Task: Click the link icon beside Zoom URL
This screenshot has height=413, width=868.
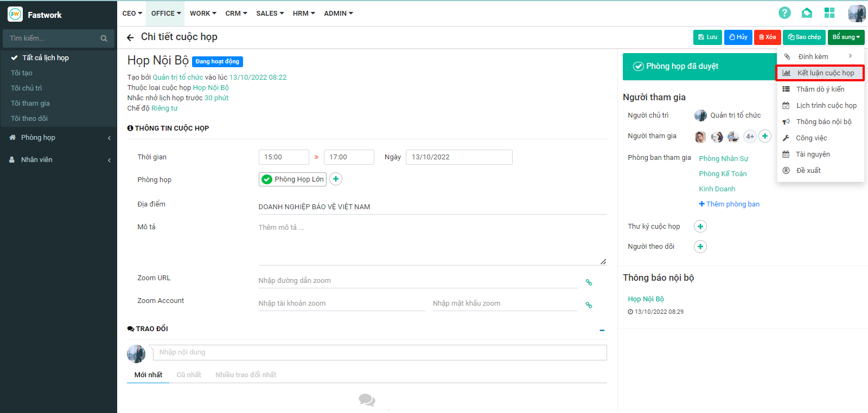Action: [589, 282]
